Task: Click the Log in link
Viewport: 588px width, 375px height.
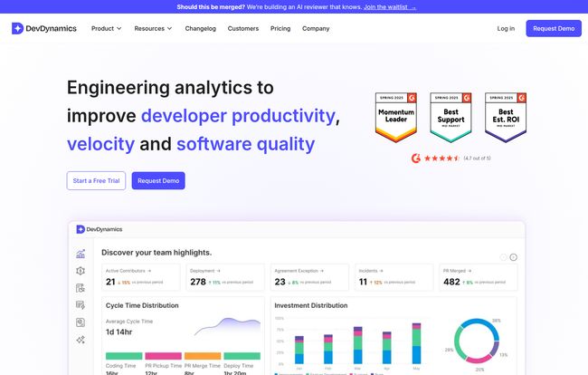Action: coord(506,28)
